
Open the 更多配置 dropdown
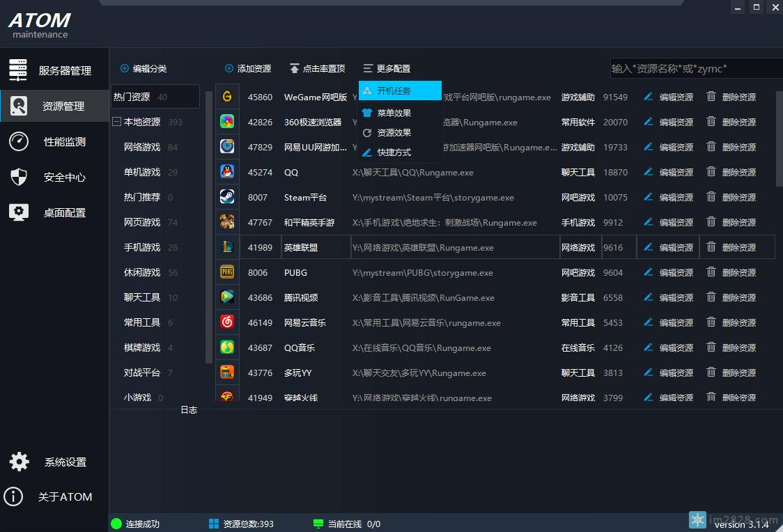click(387, 68)
